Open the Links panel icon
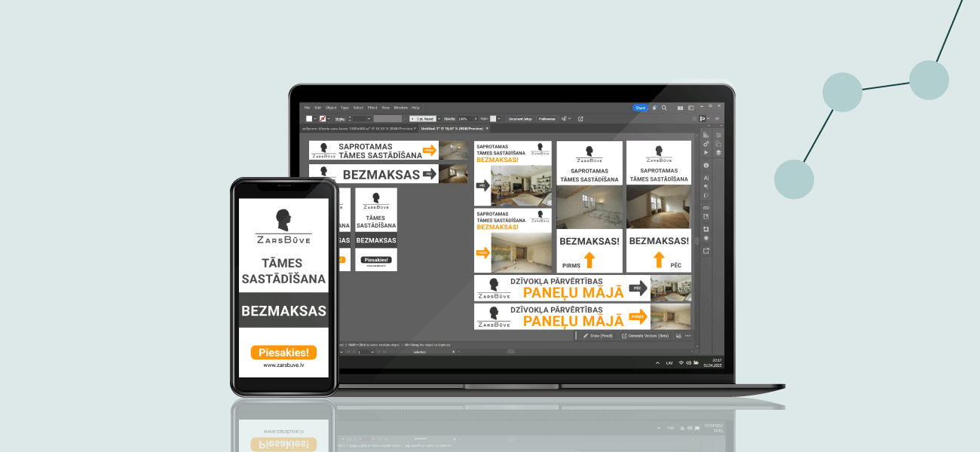This screenshot has height=452, width=980. coord(706,207)
